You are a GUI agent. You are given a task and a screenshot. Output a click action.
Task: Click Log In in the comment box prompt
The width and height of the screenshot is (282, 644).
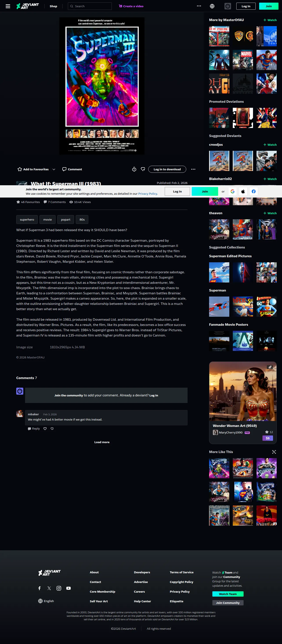coord(154,395)
